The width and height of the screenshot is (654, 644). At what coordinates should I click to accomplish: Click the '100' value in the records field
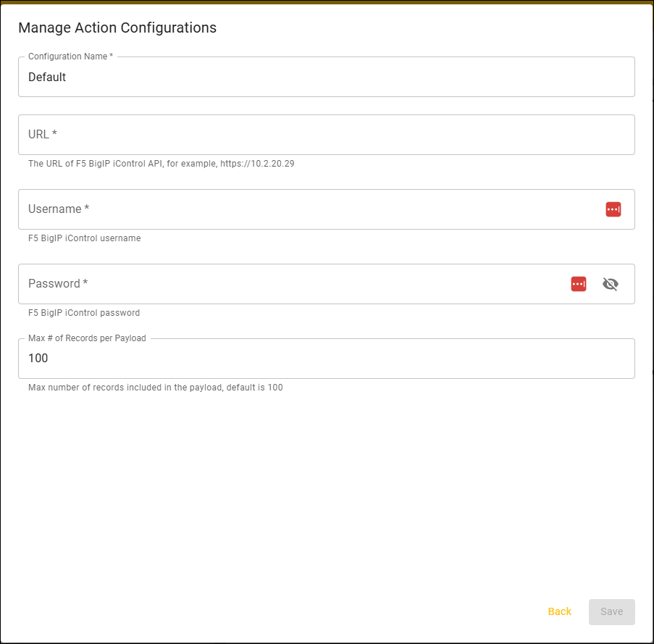point(38,359)
